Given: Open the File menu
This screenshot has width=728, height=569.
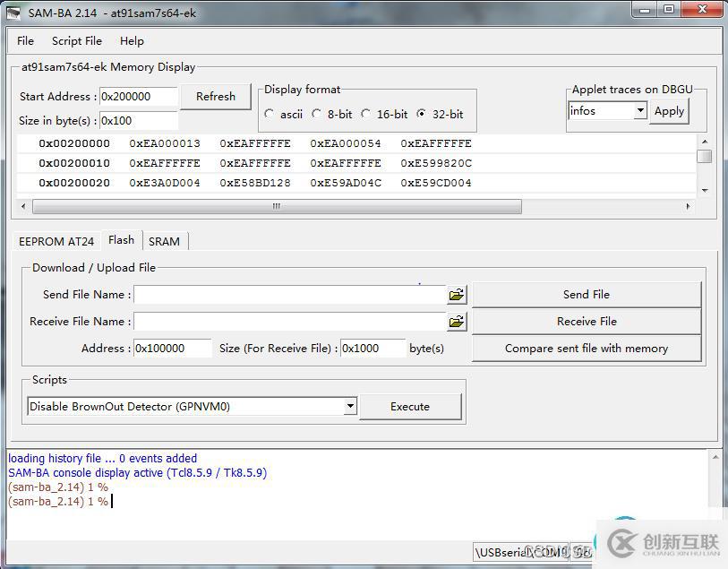Looking at the screenshot, I should tap(25, 41).
